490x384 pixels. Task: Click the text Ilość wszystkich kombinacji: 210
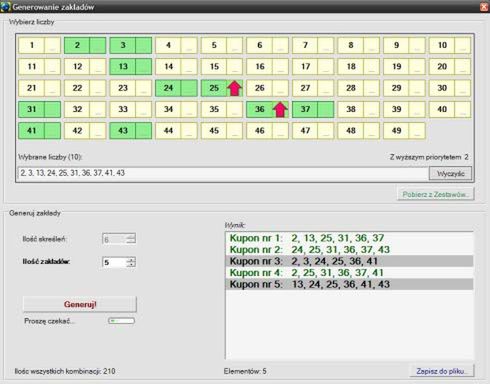pos(65,371)
